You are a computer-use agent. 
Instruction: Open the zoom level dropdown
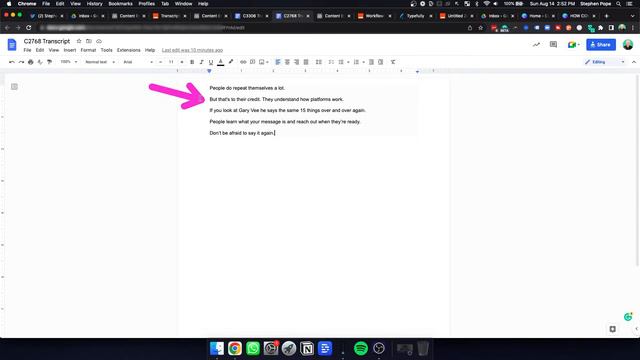[69, 62]
